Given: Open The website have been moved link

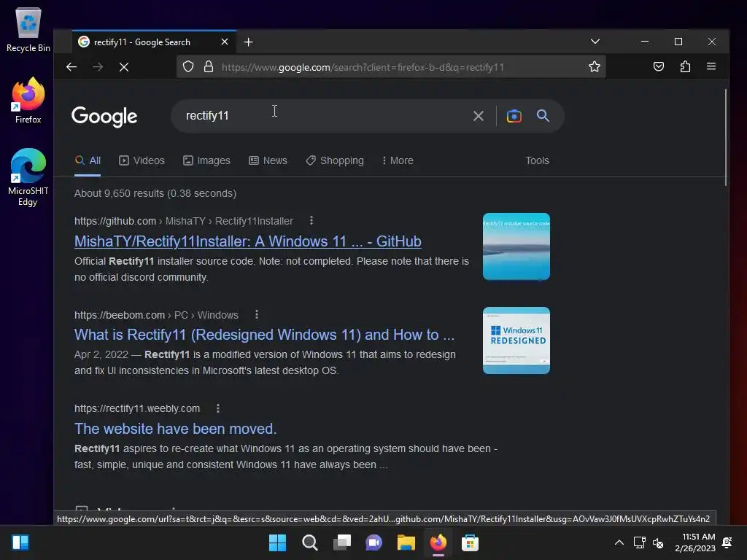Looking at the screenshot, I should coord(175,429).
